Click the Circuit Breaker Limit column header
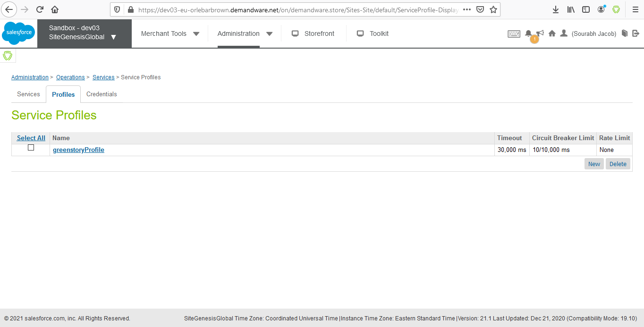This screenshot has width=644, height=327. [563, 138]
